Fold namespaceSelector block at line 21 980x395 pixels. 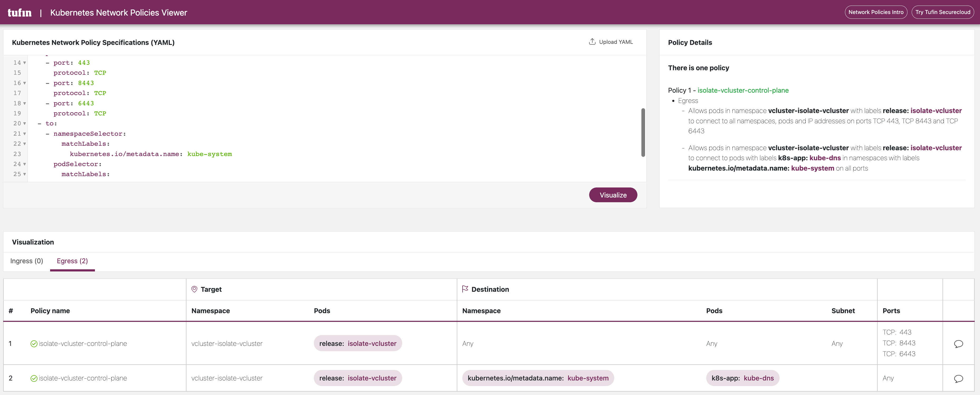25,134
